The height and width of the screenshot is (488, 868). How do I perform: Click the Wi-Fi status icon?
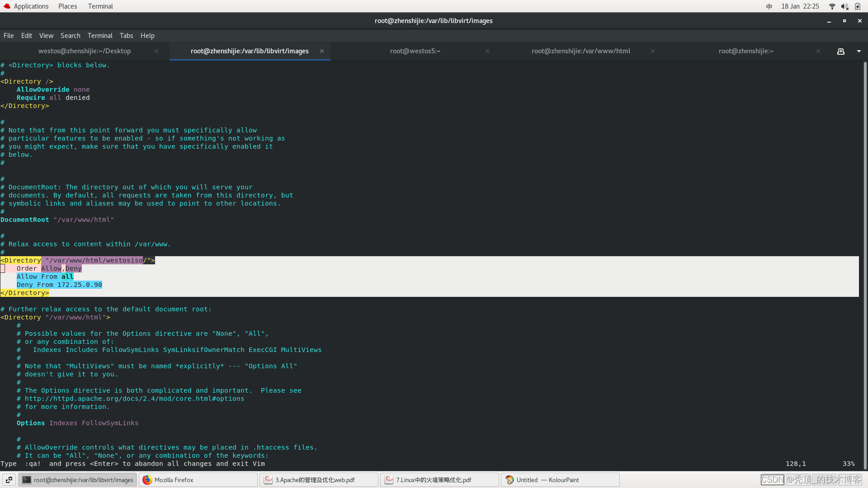832,6
